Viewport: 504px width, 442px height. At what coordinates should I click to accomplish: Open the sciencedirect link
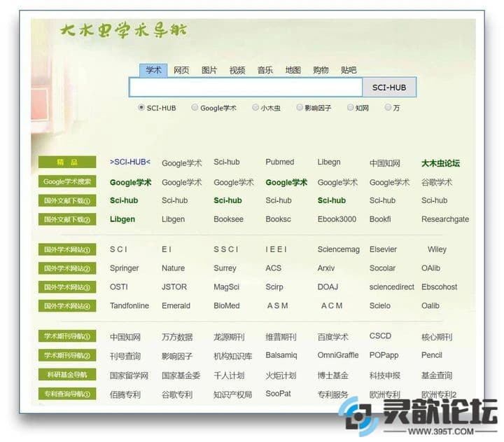coord(391,286)
